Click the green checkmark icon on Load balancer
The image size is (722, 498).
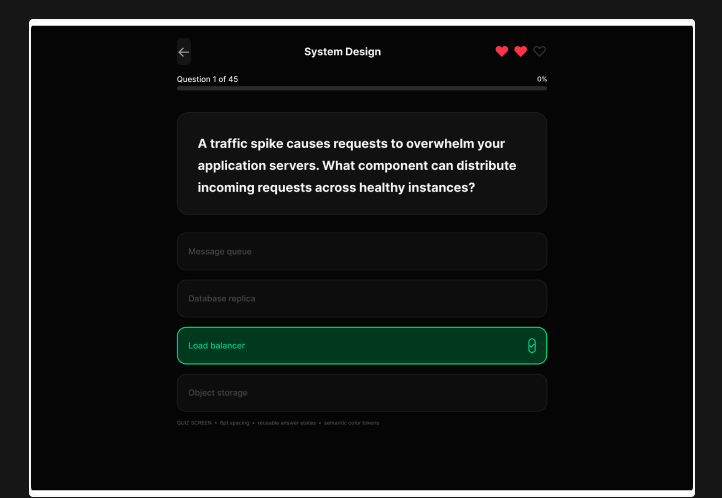[x=532, y=346]
